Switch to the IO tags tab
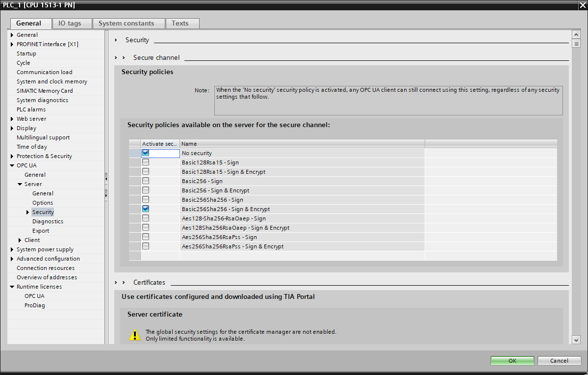Screen dimensions: 588x375 tap(73, 23)
